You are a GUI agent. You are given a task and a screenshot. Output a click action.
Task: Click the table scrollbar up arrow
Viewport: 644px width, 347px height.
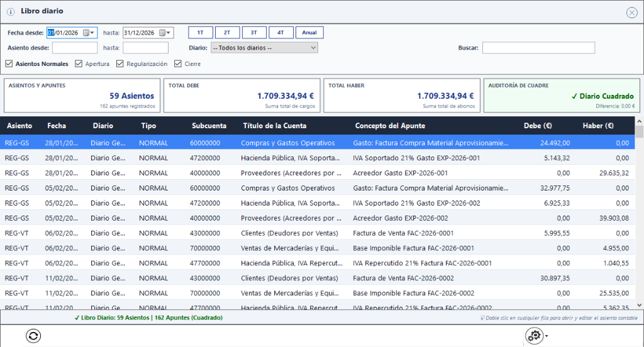(639, 121)
